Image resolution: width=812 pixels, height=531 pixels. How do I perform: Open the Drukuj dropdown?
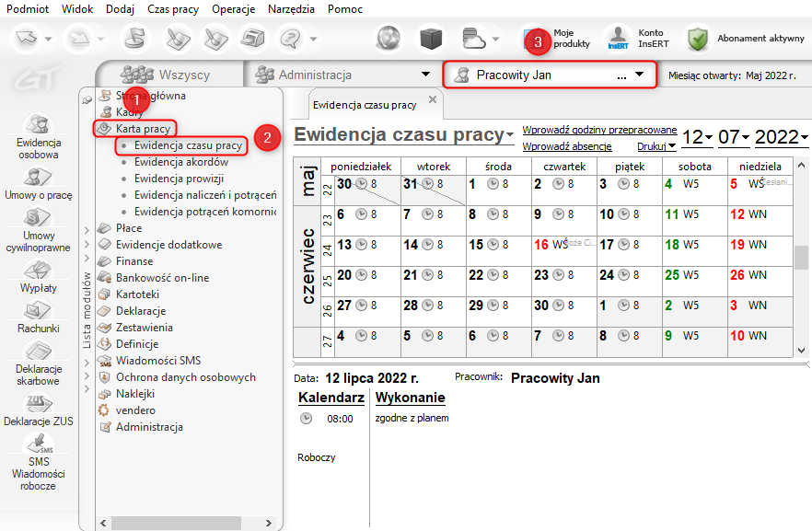pos(656,146)
